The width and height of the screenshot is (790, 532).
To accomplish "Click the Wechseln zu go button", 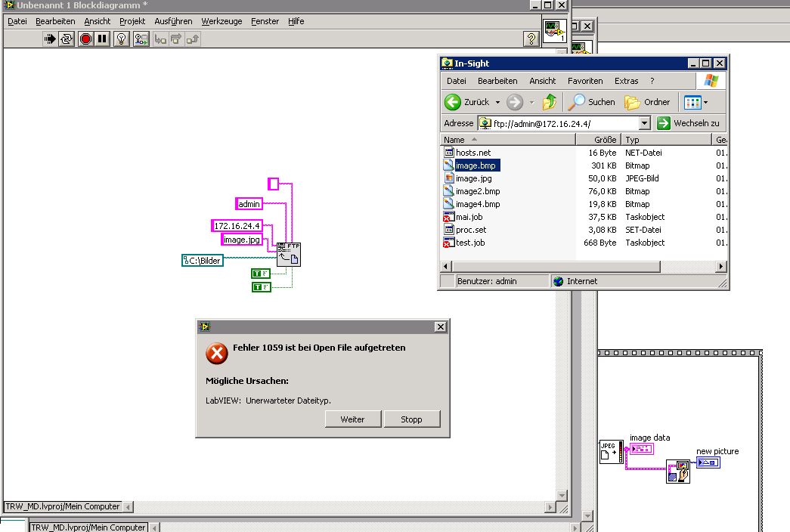I will coord(689,123).
